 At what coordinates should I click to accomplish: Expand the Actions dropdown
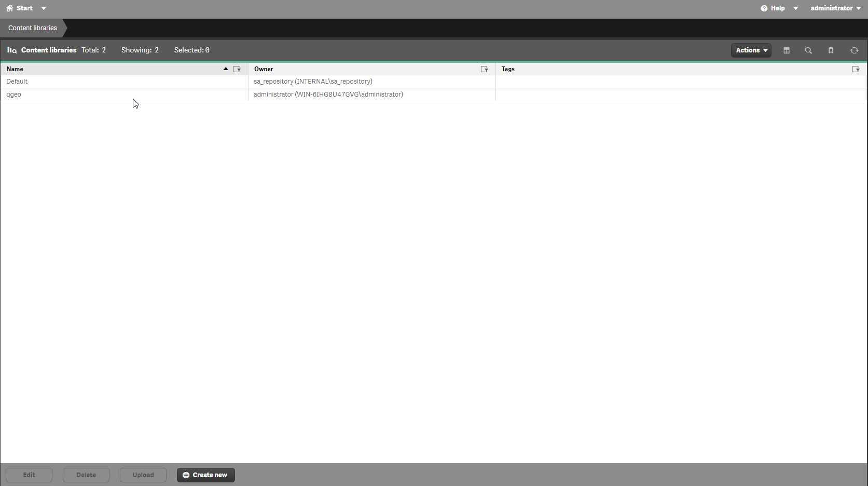pyautogui.click(x=751, y=50)
